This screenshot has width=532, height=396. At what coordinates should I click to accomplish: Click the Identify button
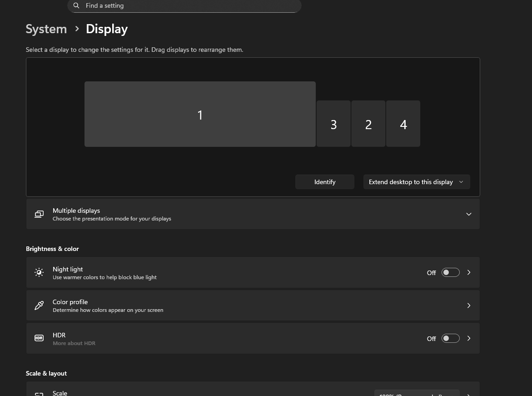click(325, 182)
